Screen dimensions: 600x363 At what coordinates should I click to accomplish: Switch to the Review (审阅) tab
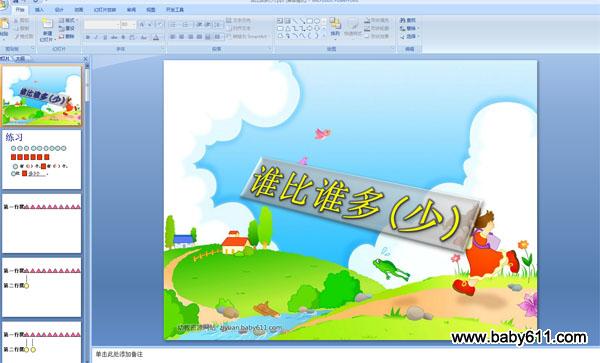coord(131,10)
